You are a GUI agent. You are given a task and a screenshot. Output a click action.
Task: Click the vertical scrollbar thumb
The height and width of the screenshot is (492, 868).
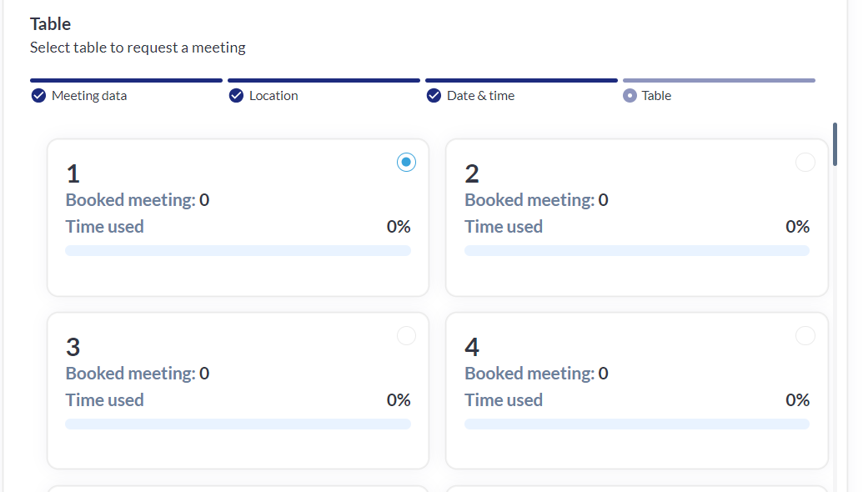pyautogui.click(x=835, y=144)
